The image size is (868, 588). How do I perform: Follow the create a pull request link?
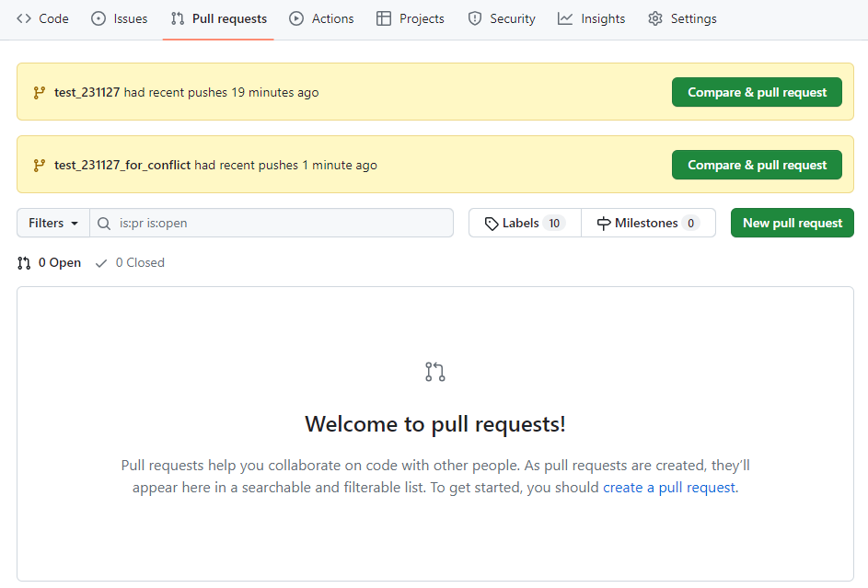coord(669,488)
